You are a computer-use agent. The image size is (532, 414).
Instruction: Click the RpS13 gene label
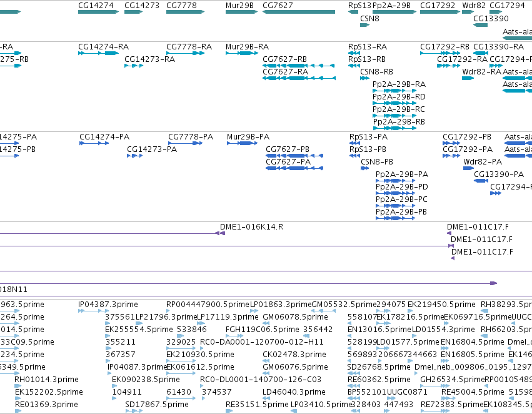click(x=359, y=6)
